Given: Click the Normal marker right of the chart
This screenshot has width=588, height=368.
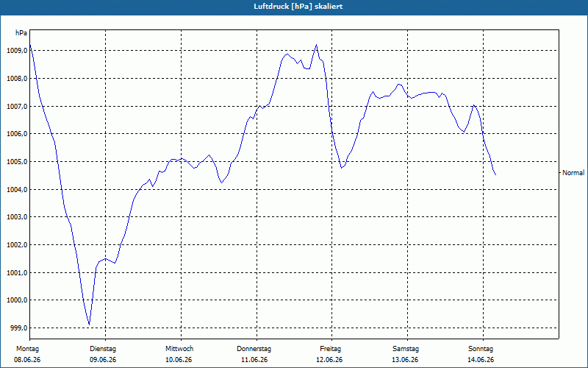Looking at the screenshot, I should pos(573,173).
